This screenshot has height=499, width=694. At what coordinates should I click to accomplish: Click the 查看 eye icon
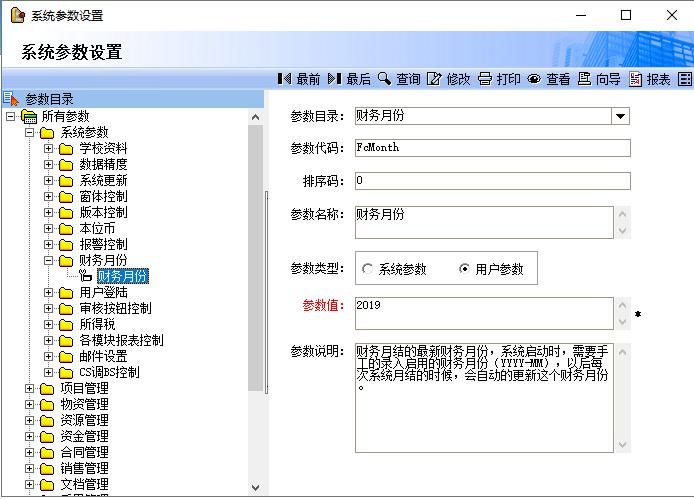[x=534, y=79]
